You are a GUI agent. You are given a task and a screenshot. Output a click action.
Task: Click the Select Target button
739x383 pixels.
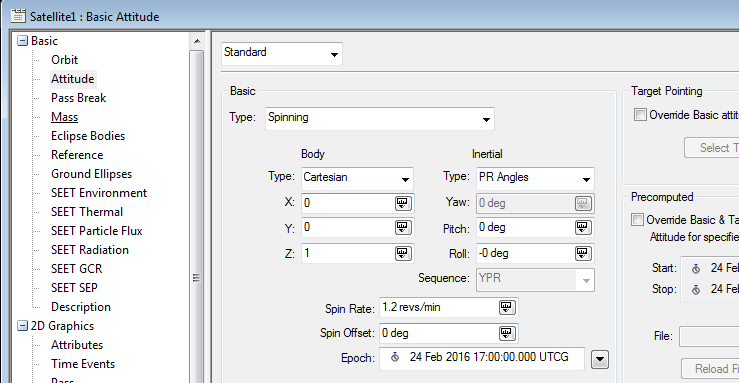712,147
